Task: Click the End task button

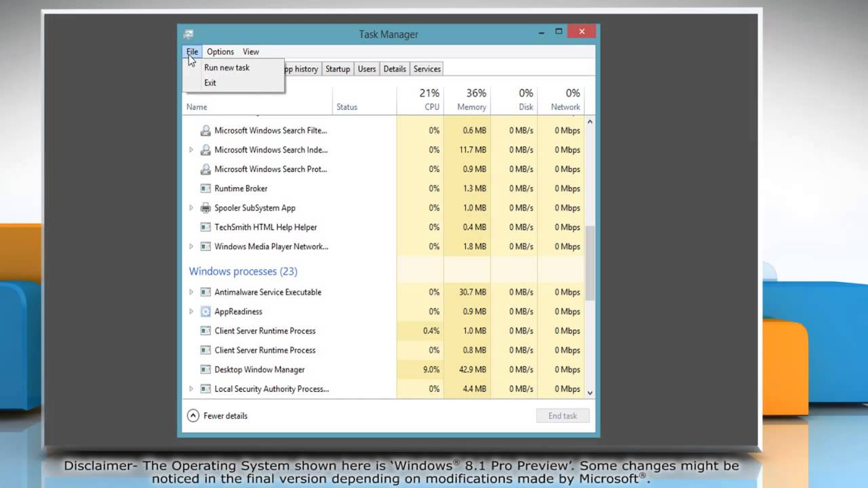Action: [563, 416]
